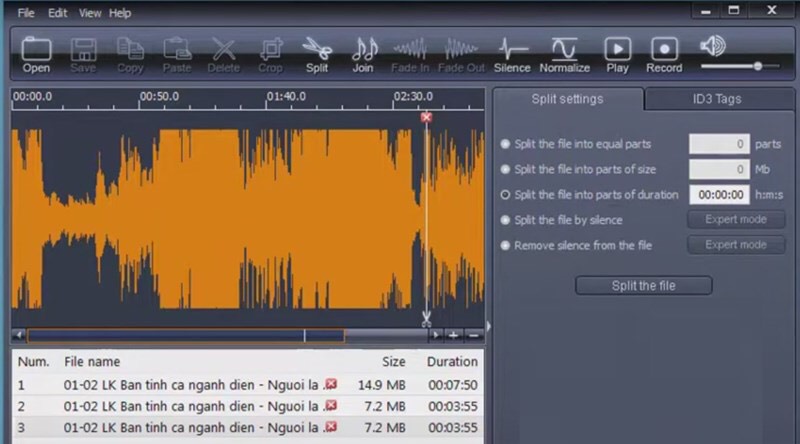The width and height of the screenshot is (800, 444).
Task: Click the Paste toolbar icon
Action: point(177,55)
